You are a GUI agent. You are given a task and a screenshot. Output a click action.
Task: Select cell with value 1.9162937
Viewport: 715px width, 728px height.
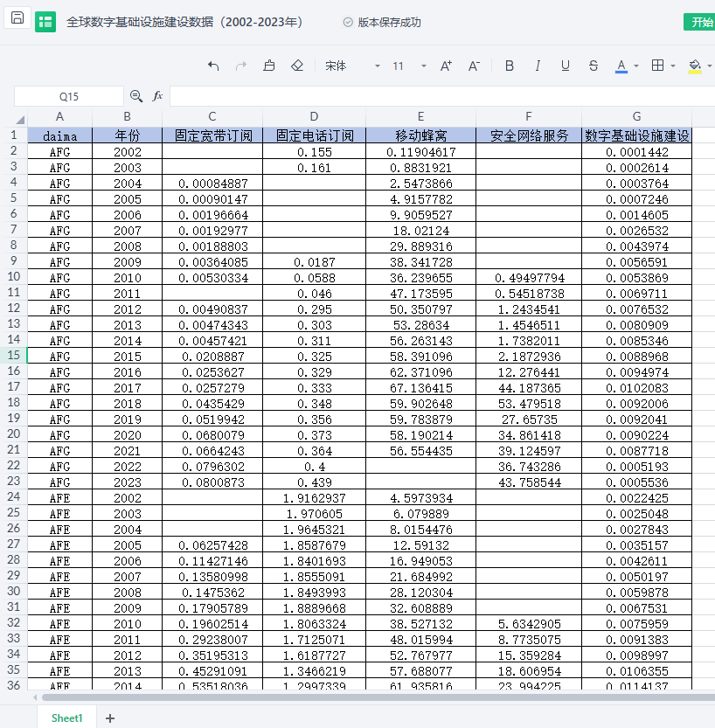(315, 498)
